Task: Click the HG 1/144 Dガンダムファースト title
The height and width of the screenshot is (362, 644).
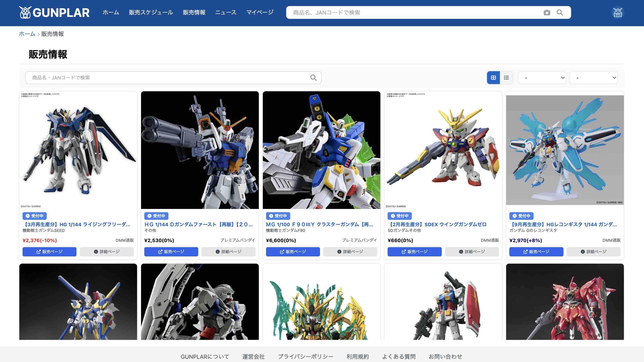Action: point(198,224)
